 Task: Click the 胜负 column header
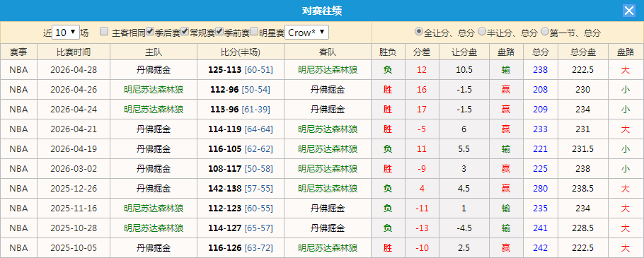[388, 52]
